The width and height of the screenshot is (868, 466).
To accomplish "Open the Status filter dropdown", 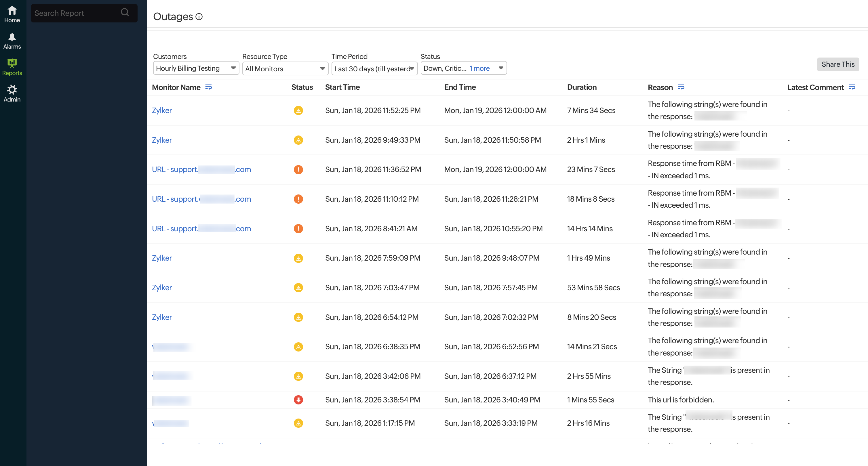I will tap(501, 68).
